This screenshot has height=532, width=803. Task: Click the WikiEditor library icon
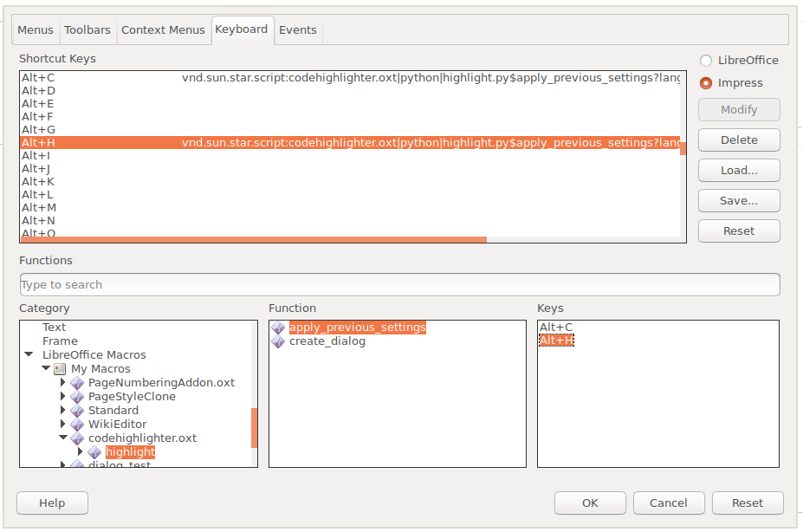coord(77,425)
